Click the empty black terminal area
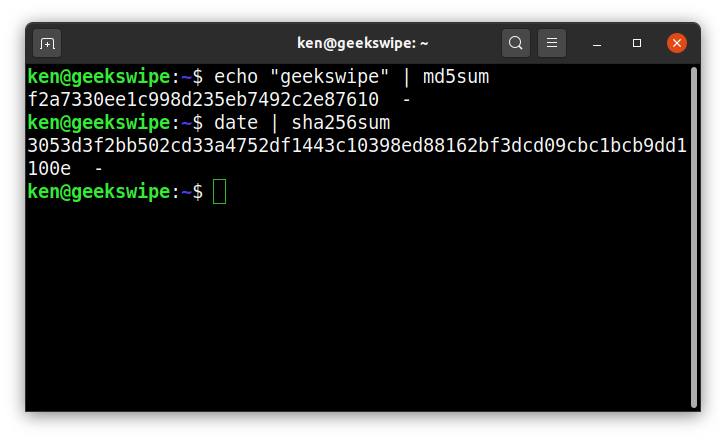The width and height of the screenshot is (726, 440). tap(357, 306)
